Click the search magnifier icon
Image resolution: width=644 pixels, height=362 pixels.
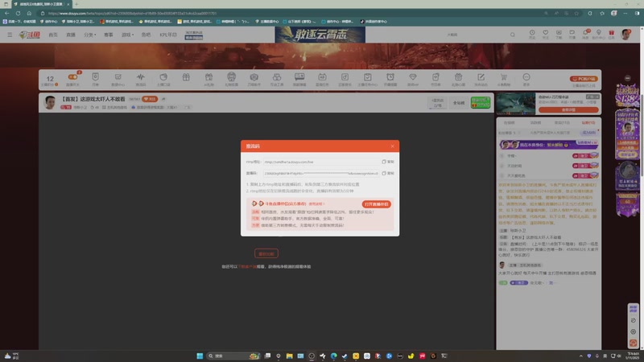(513, 35)
